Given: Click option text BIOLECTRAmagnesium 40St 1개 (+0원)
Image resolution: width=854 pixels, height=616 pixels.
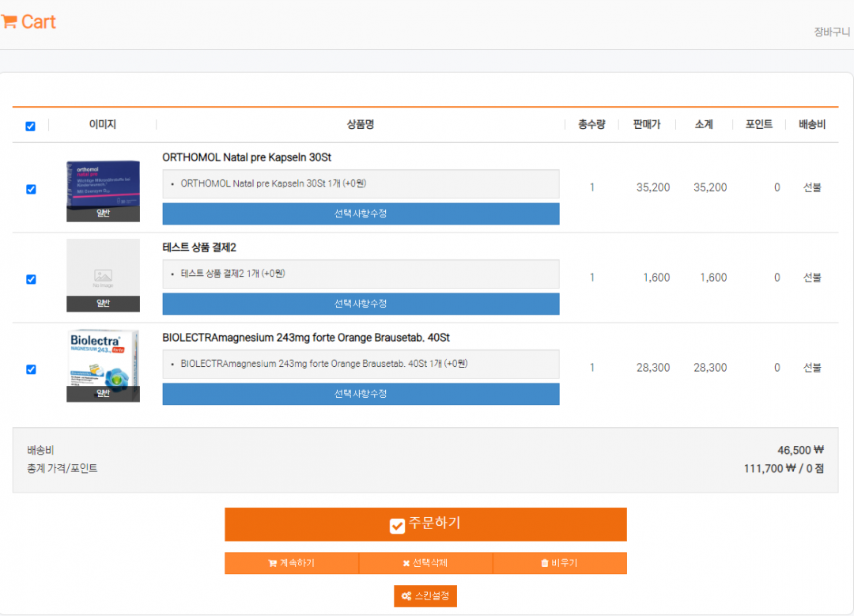Looking at the screenshot, I should 324,364.
